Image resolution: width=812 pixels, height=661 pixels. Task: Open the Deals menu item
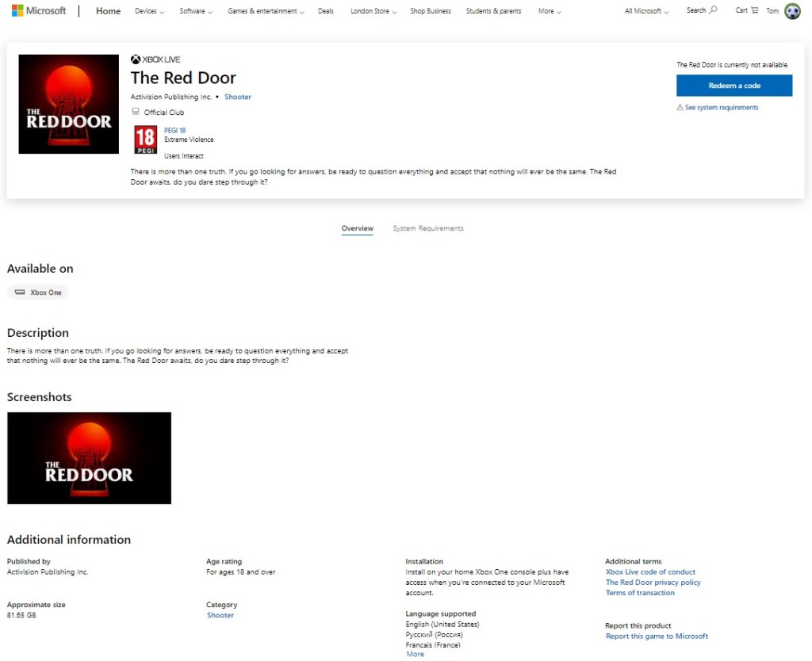coord(326,12)
